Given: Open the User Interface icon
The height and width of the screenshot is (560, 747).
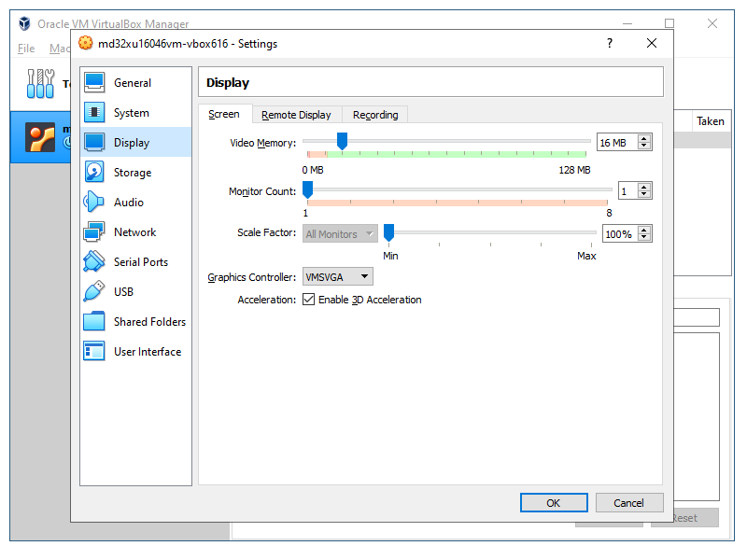Looking at the screenshot, I should (94, 351).
